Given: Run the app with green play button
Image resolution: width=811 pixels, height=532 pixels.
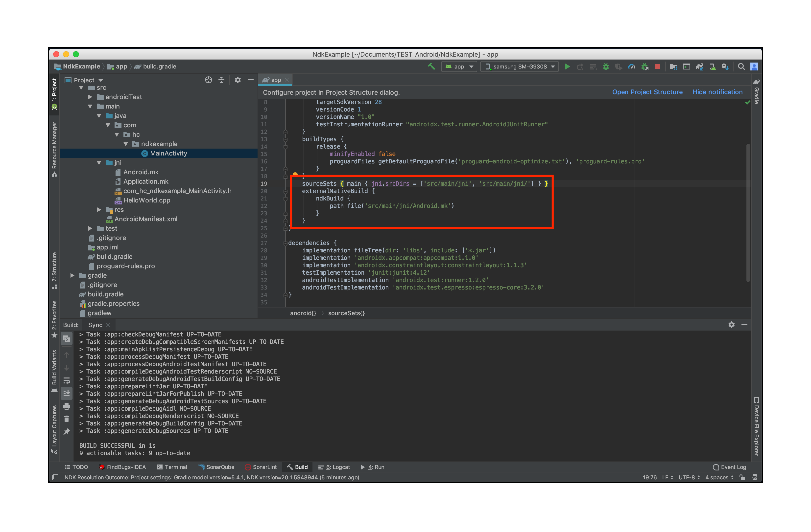Looking at the screenshot, I should click(x=567, y=66).
